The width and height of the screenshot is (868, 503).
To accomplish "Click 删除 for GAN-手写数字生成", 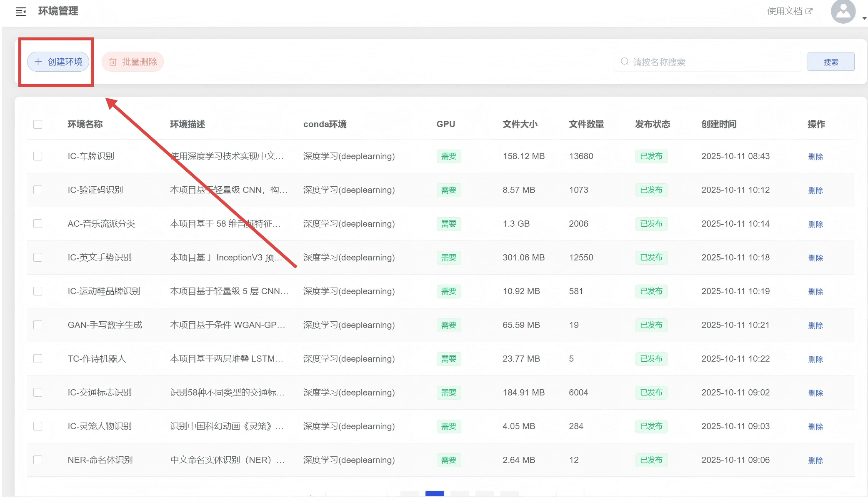I will (x=815, y=325).
